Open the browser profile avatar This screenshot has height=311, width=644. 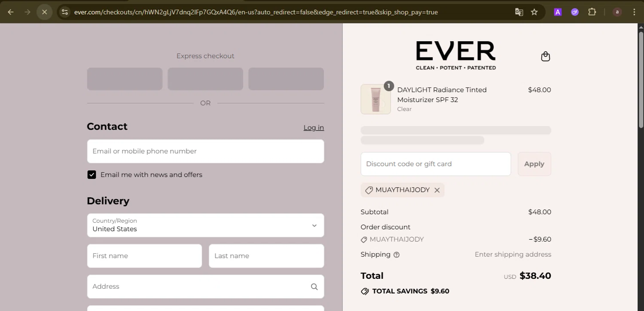pos(617,12)
